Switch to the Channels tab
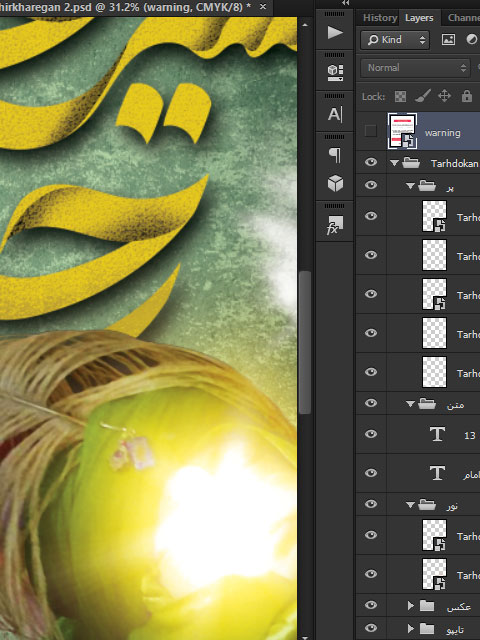Image resolution: width=480 pixels, height=640 pixels. point(464,18)
